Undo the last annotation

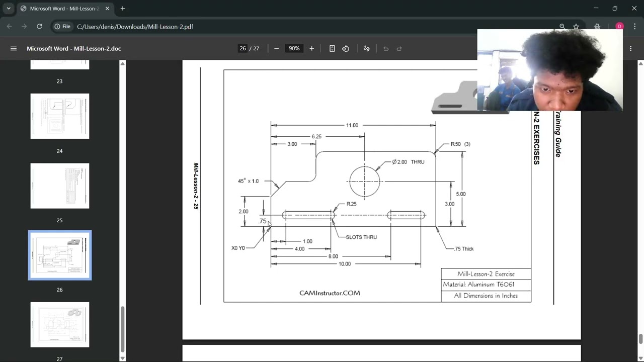(x=386, y=49)
